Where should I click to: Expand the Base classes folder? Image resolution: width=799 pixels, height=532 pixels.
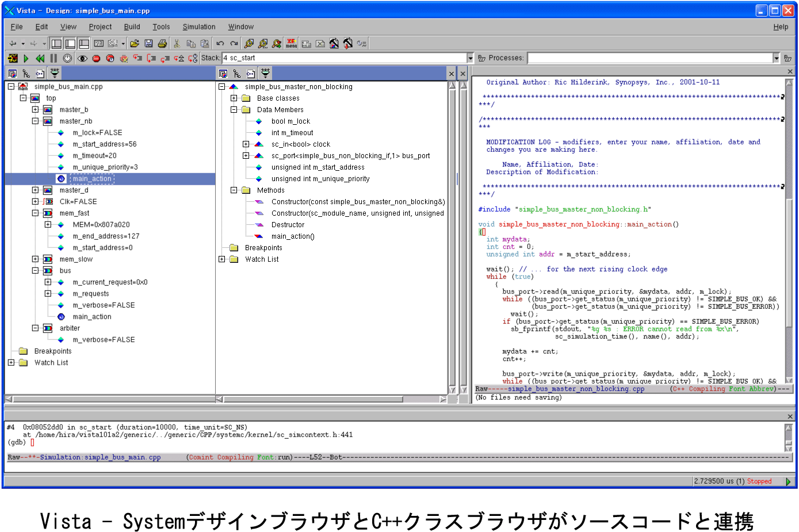tap(234, 98)
